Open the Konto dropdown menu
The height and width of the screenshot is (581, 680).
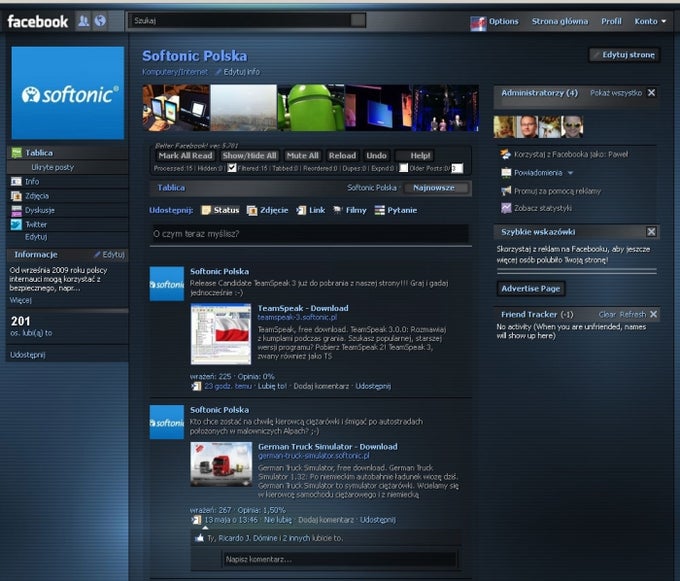point(650,21)
